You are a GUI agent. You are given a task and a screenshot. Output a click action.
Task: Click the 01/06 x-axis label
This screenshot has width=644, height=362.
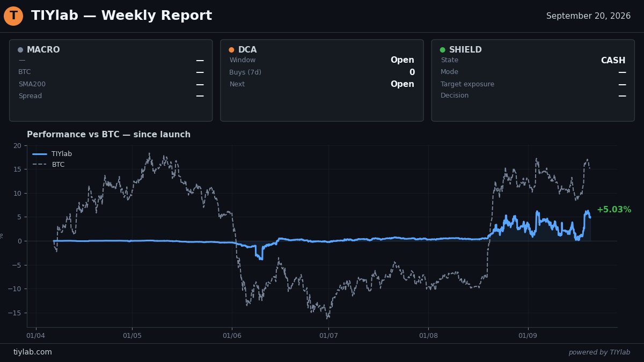(x=232, y=336)
